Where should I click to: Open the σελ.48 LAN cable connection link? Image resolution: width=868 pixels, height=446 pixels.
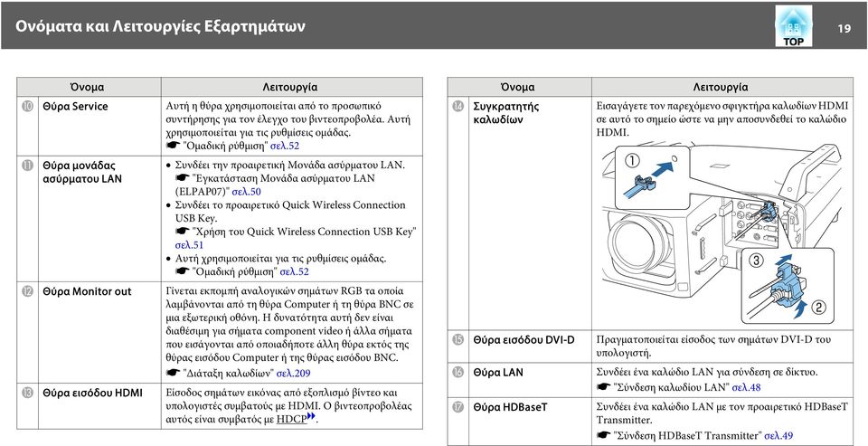pos(746,388)
